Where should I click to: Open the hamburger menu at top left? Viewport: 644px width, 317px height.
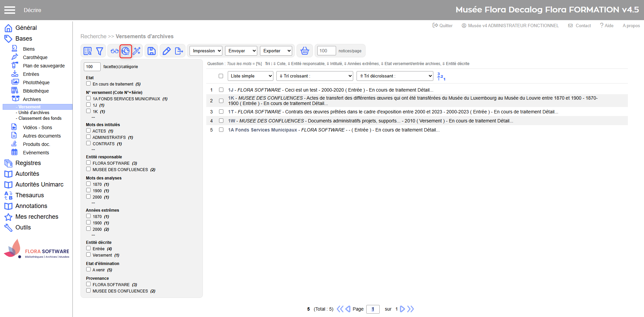[10, 10]
